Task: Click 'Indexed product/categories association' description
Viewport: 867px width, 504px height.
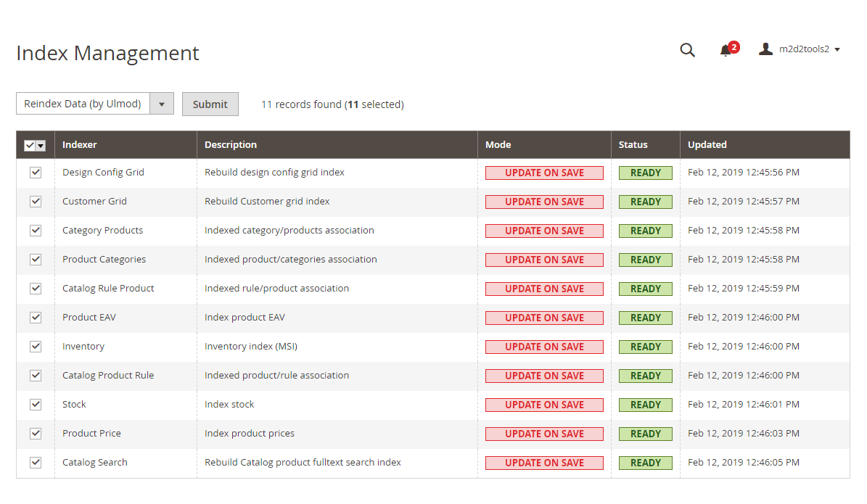Action: (291, 259)
